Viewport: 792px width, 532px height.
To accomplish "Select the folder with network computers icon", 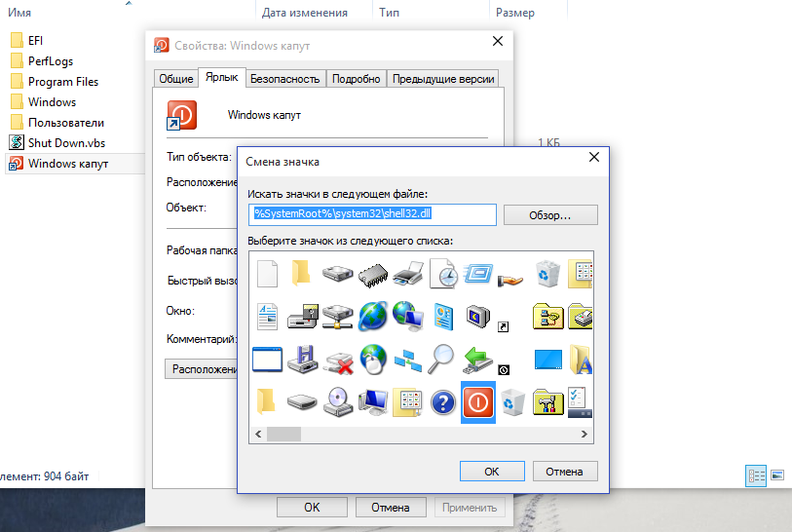I will click(x=548, y=317).
